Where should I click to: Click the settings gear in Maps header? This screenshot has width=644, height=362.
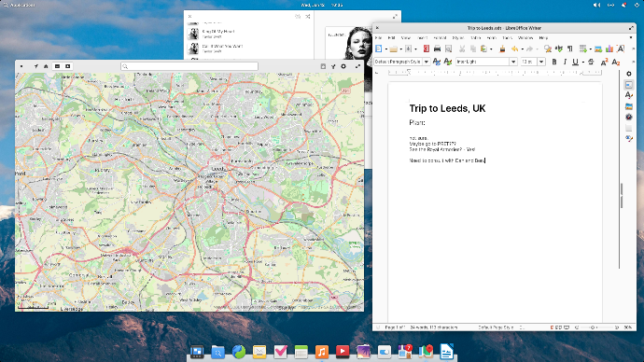point(343,66)
